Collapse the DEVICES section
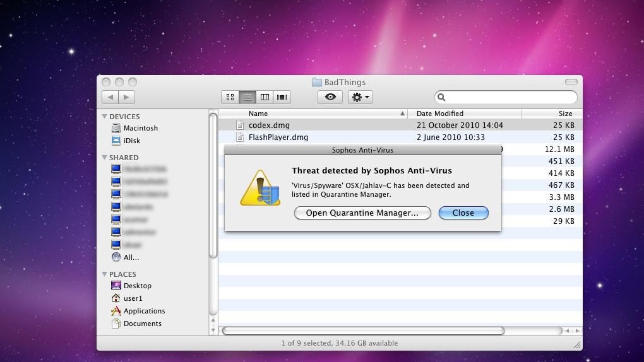The image size is (644, 362). pos(104,117)
